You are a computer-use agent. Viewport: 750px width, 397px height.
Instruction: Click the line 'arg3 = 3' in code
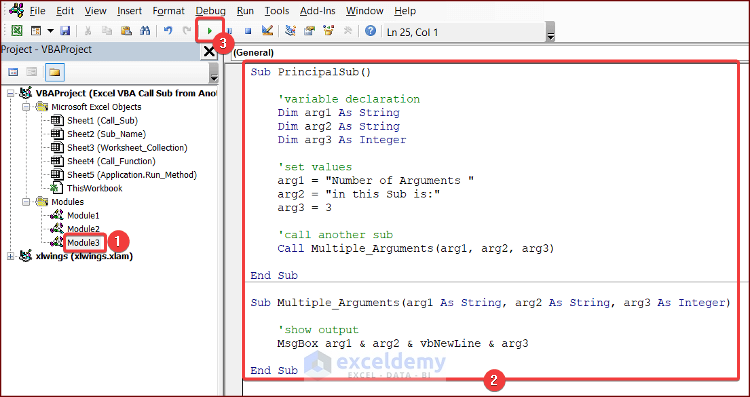(x=304, y=208)
